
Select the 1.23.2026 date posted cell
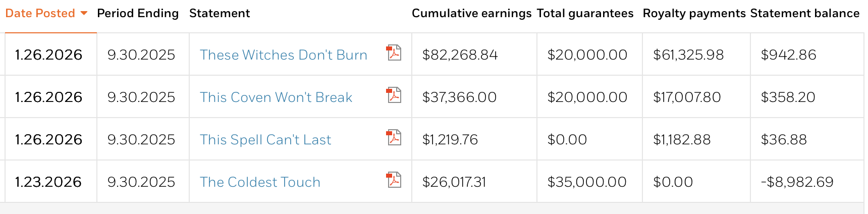pos(51,182)
